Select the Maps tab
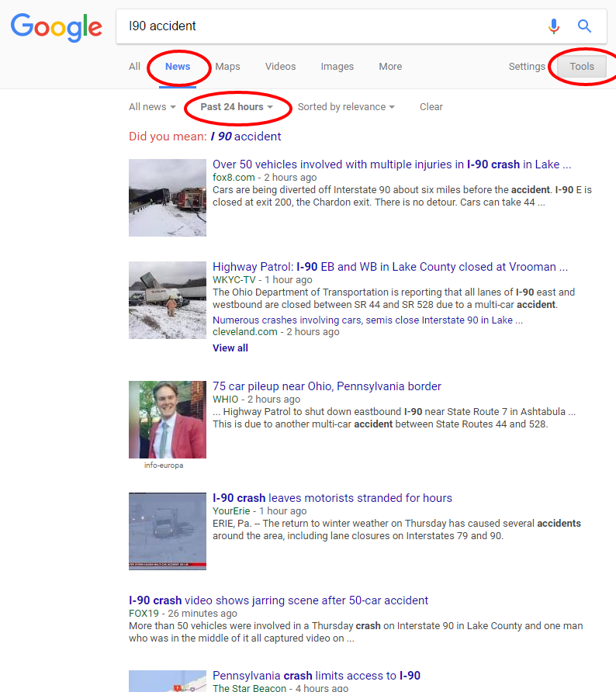The height and width of the screenshot is (692, 616). pos(227,67)
